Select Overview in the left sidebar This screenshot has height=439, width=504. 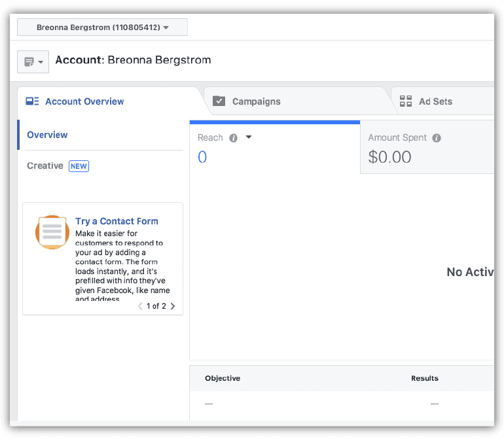point(47,135)
